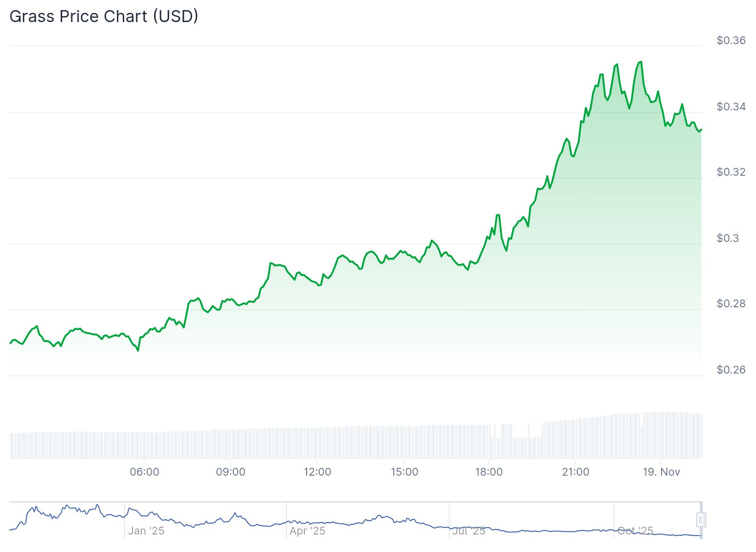Click the highest peak of the green price line
The width and height of the screenshot is (756, 552).
[x=641, y=62]
